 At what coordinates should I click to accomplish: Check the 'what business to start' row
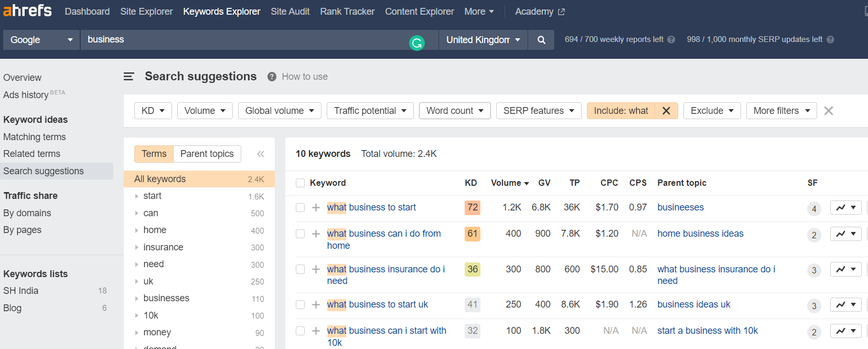[300, 207]
